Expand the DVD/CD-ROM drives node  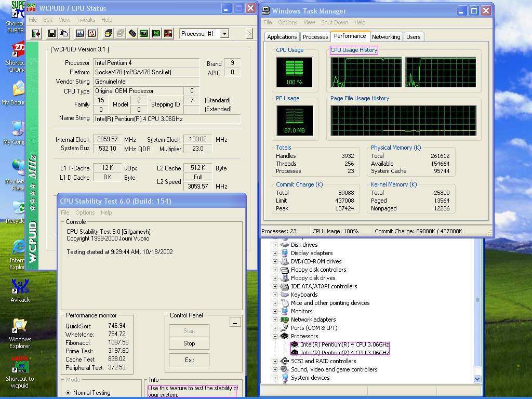coord(275,261)
